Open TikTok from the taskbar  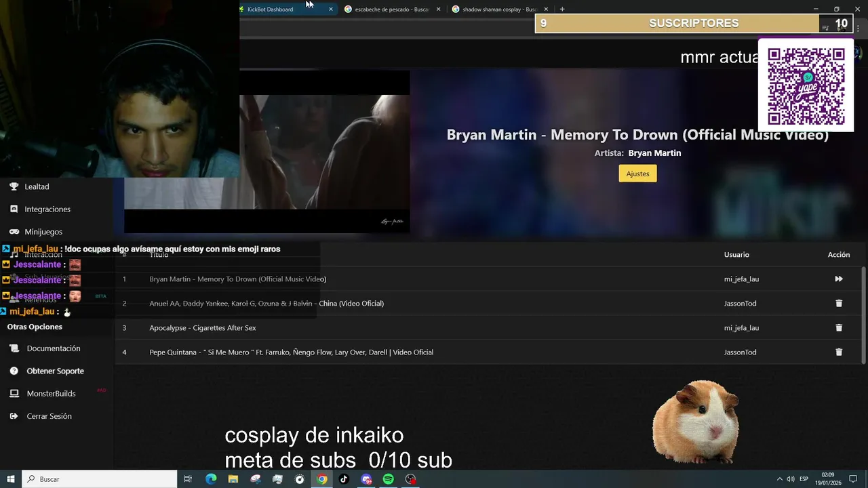[x=344, y=479]
